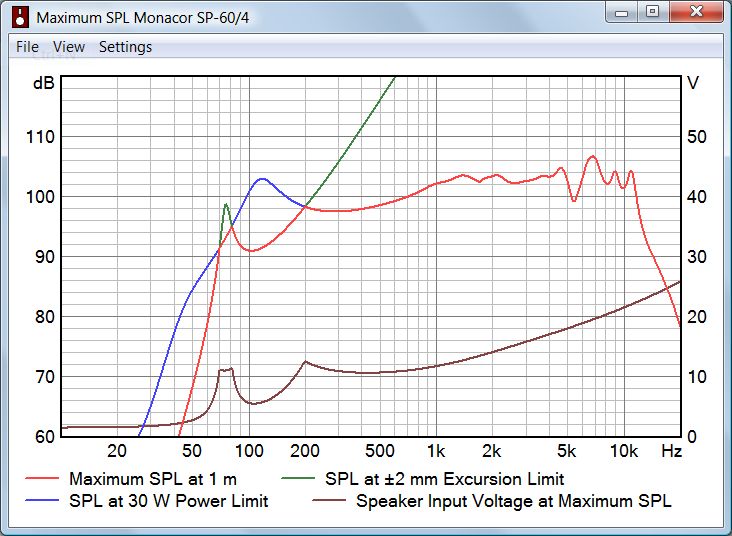Click the 10 V right axis value
The width and height of the screenshot is (732, 536).
(x=697, y=377)
